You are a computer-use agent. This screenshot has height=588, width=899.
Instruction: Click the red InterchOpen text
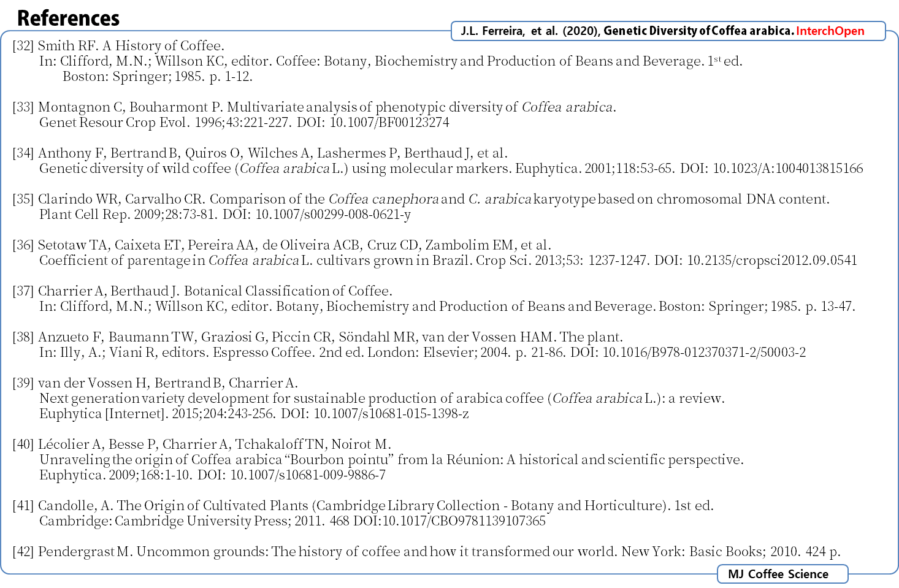[830, 31]
